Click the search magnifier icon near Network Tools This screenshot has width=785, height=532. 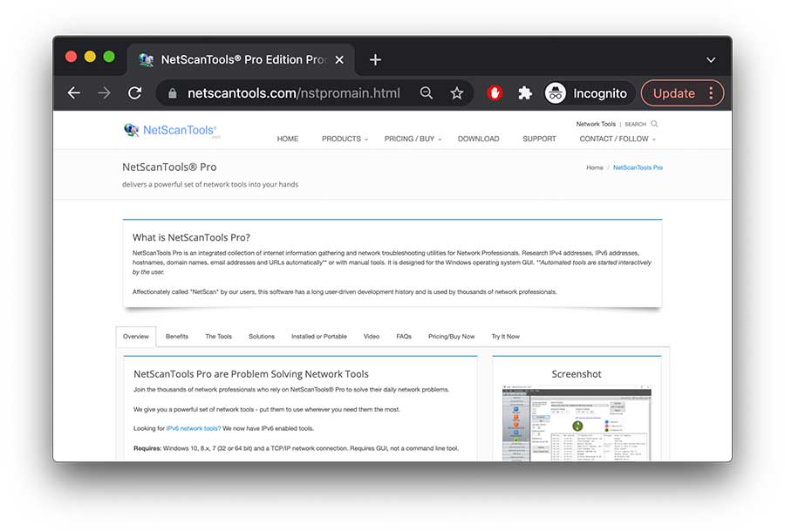click(x=652, y=124)
